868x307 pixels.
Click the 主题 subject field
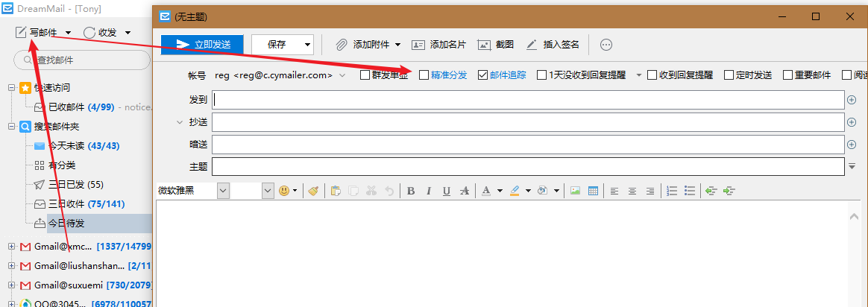pos(528,166)
